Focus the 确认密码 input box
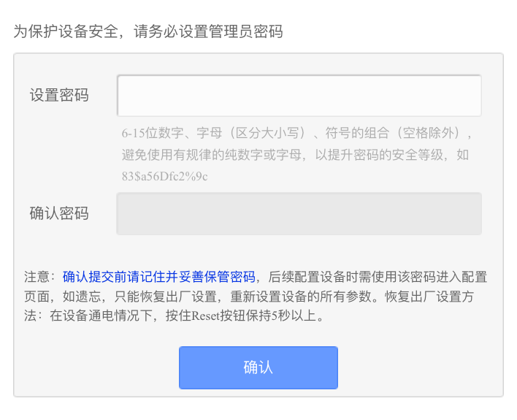 click(299, 213)
